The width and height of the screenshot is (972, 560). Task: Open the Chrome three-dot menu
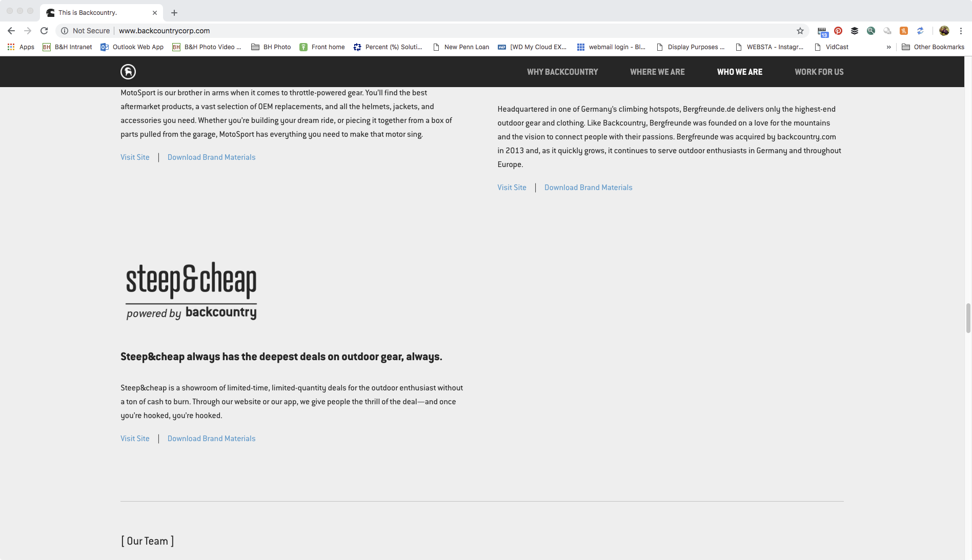tap(961, 31)
